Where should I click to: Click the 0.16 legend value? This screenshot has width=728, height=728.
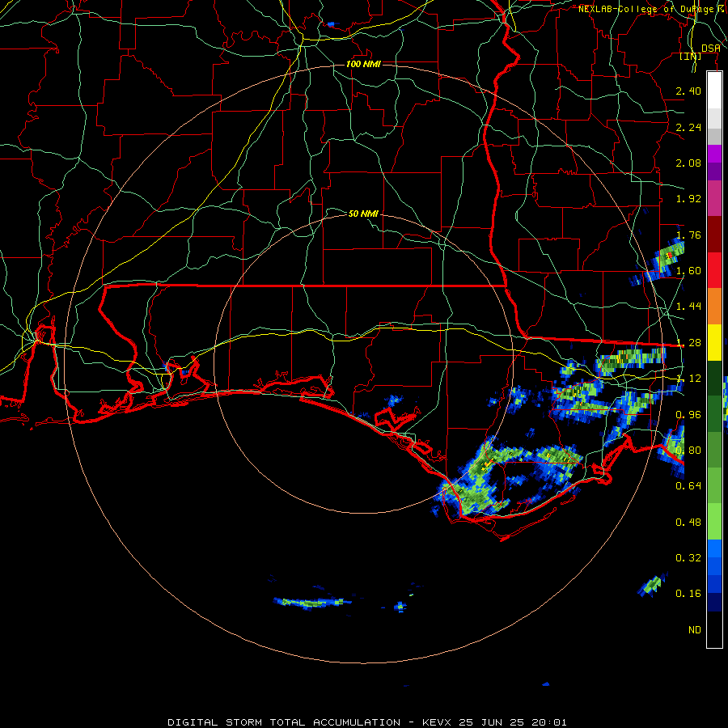pyautogui.click(x=688, y=594)
